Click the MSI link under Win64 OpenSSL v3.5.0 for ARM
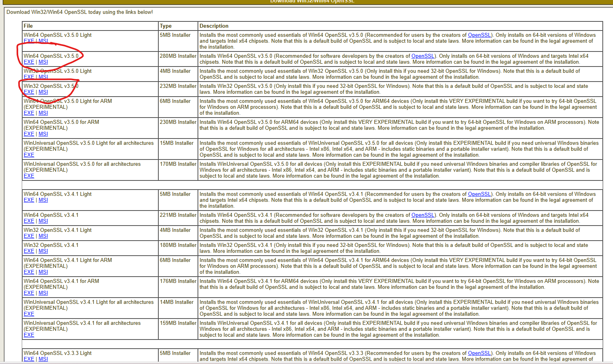 [43, 134]
